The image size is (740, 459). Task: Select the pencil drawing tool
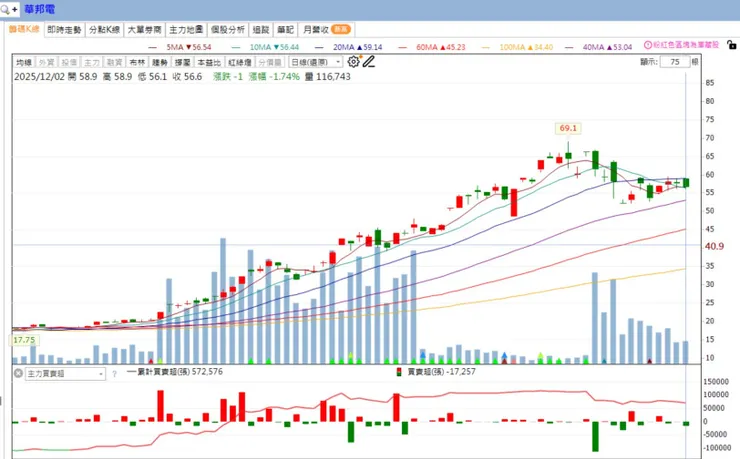[369, 61]
